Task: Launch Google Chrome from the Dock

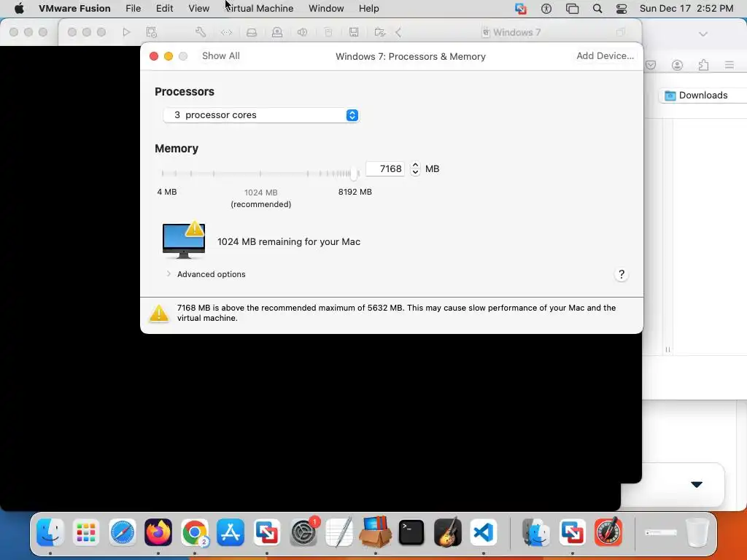Action: 194,532
